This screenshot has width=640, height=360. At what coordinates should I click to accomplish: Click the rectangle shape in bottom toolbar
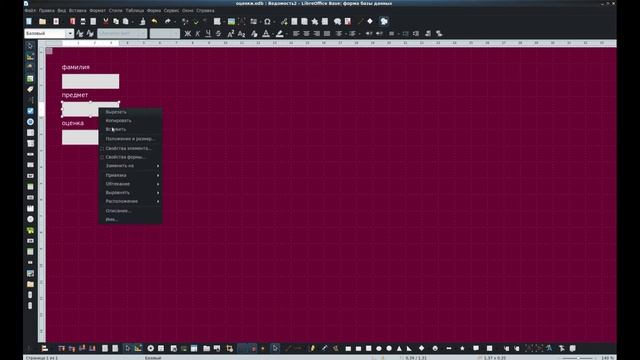348,348
